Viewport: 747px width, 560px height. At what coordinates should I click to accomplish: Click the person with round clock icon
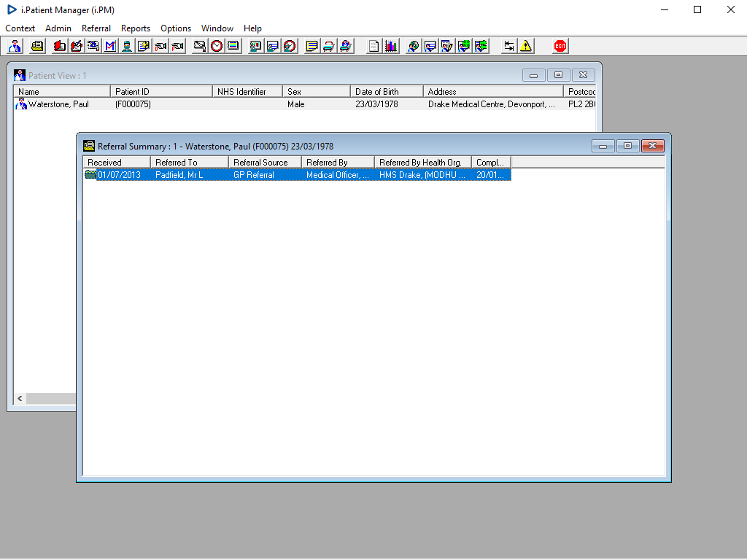pos(289,46)
